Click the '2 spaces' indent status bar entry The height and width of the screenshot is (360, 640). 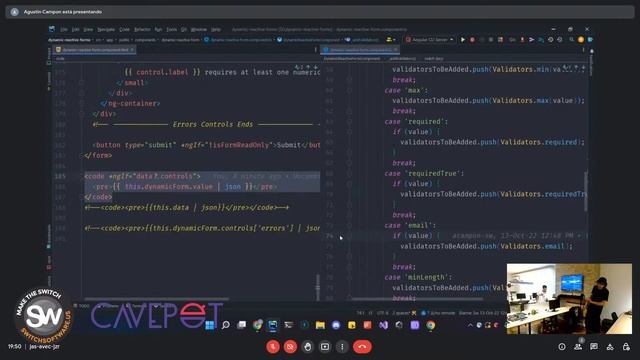400,313
